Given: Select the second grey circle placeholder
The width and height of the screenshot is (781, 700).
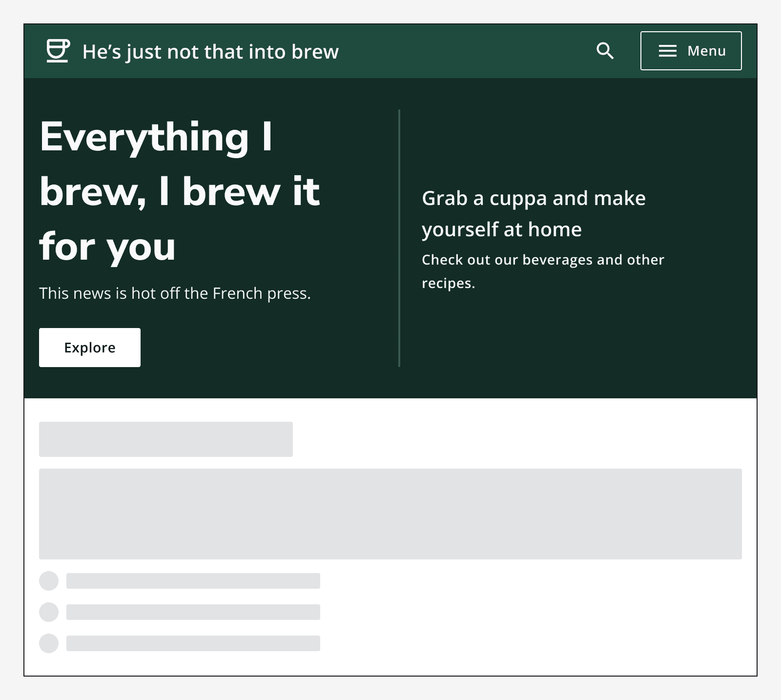Looking at the screenshot, I should (49, 612).
